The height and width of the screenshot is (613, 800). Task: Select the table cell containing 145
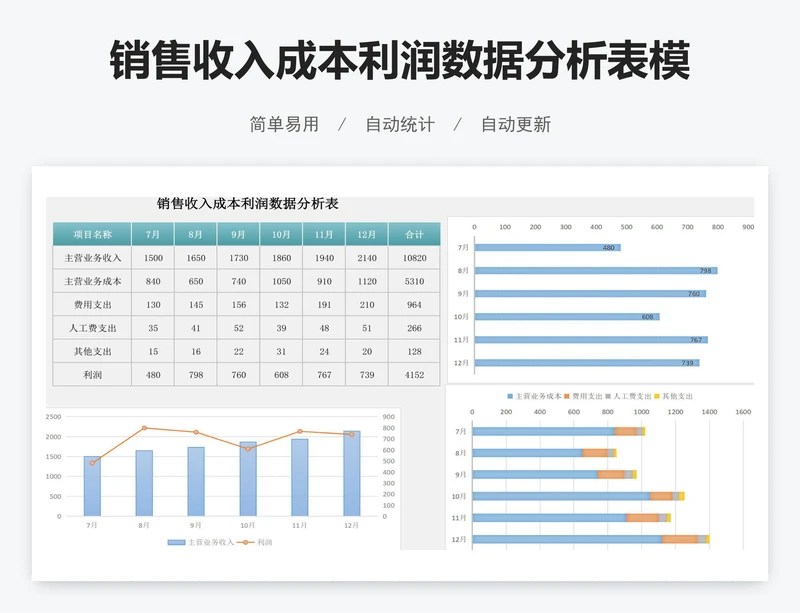coord(196,305)
